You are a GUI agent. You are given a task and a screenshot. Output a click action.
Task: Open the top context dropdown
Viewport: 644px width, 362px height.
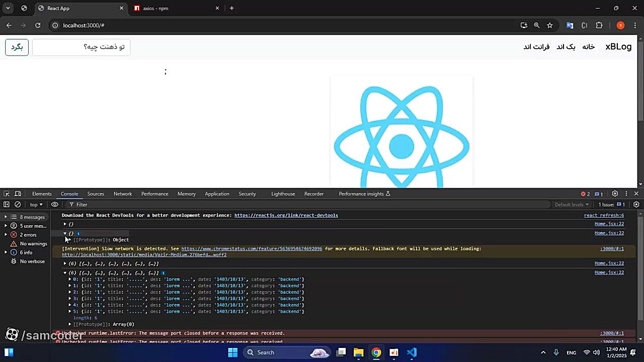pyautogui.click(x=36, y=205)
